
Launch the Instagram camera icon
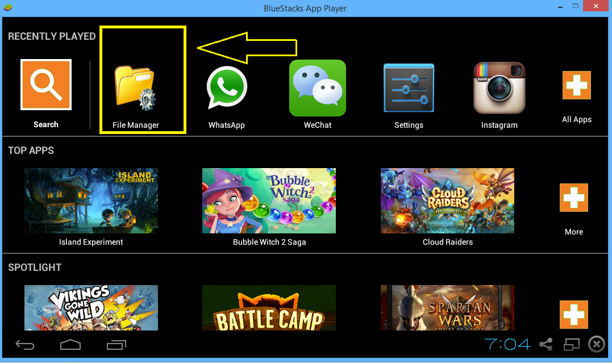pyautogui.click(x=499, y=88)
